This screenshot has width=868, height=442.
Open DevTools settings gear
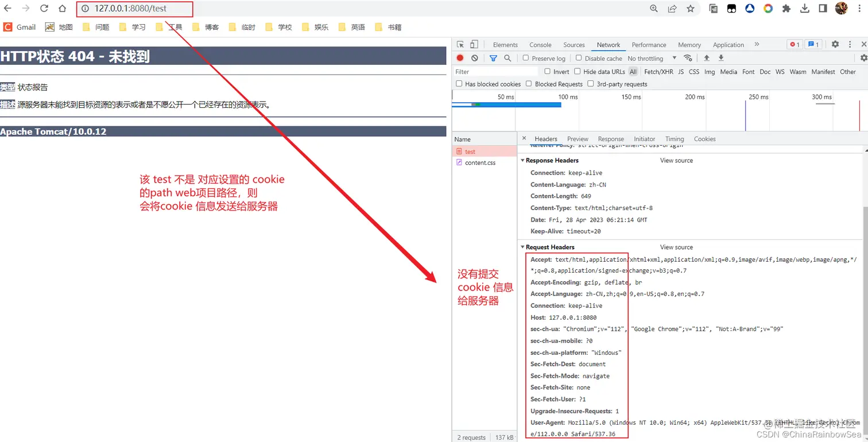(835, 44)
